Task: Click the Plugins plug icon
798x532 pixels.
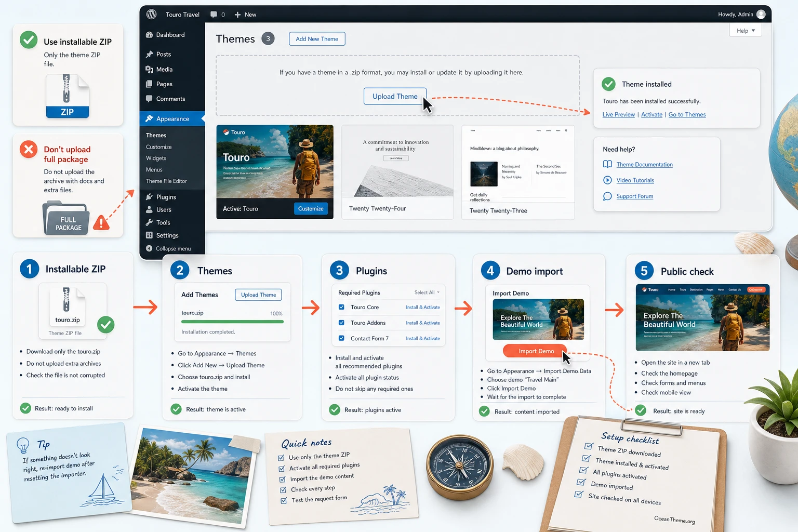Action: 149,197
